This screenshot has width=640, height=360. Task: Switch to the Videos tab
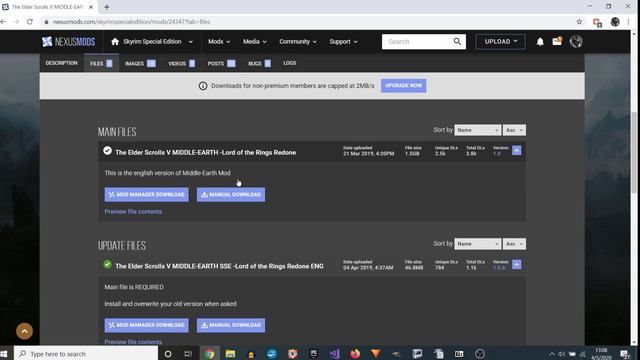(x=181, y=63)
